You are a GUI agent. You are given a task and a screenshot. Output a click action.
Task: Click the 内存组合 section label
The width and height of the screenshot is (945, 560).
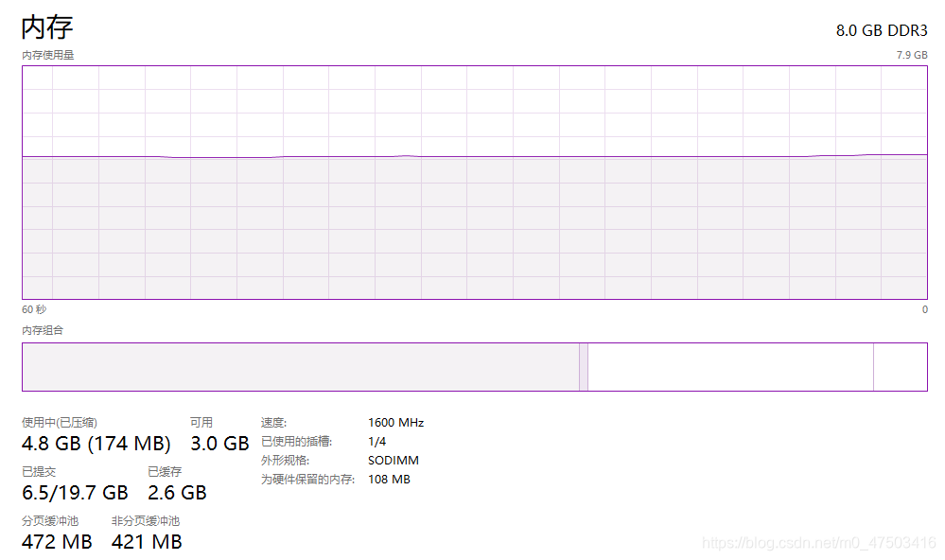tap(43, 330)
